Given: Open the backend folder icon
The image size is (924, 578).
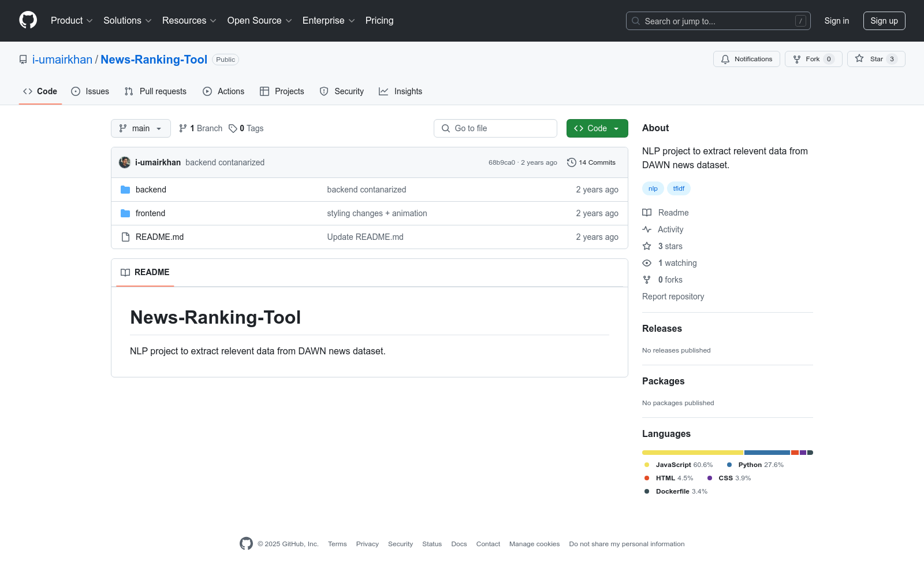Looking at the screenshot, I should click(125, 190).
